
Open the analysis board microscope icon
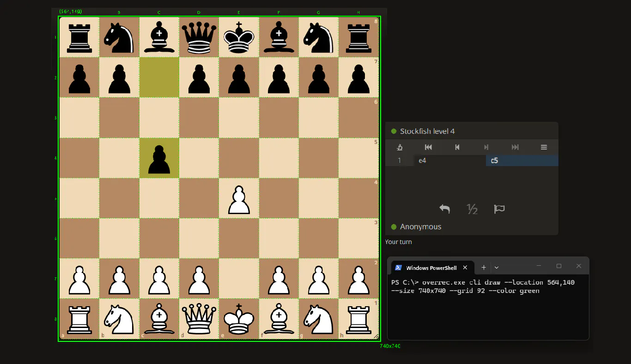tap(400, 147)
